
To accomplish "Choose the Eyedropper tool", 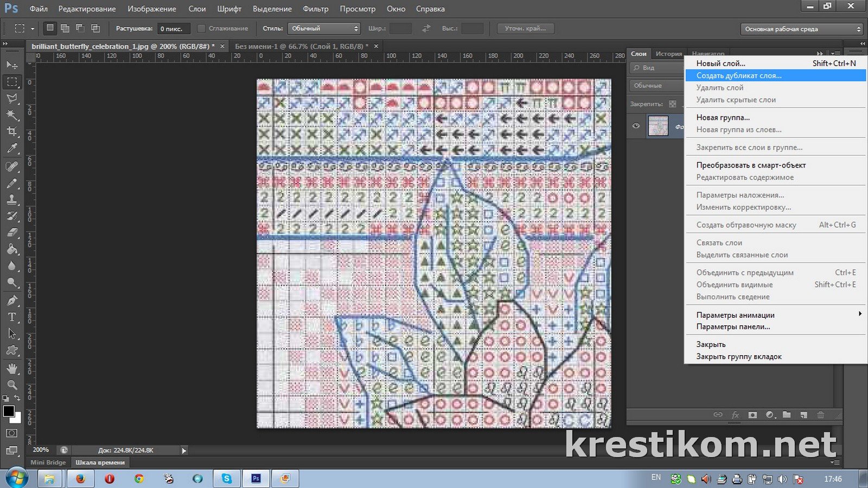I will 11,149.
